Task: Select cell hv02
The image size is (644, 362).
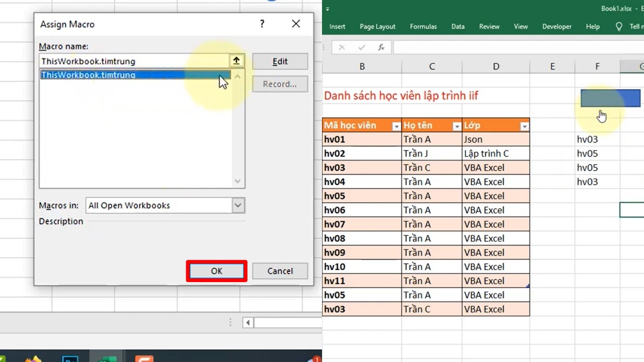Action: coord(362,153)
